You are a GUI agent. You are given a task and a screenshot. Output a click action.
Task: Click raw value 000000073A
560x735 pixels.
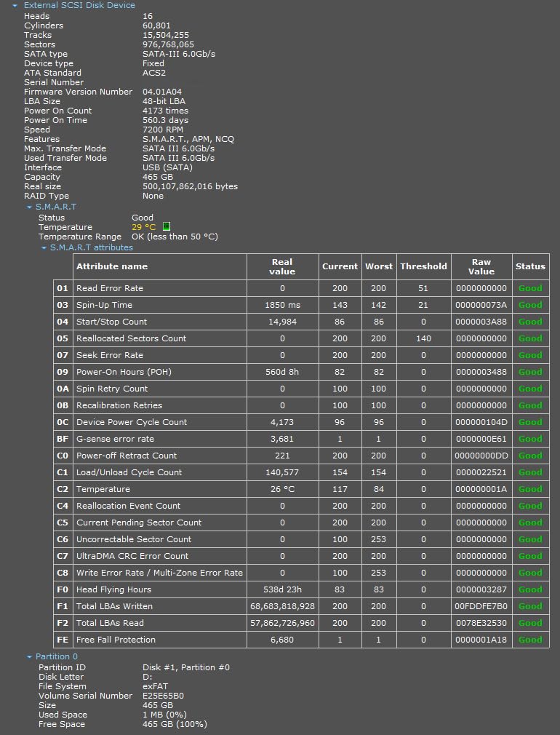(481, 305)
